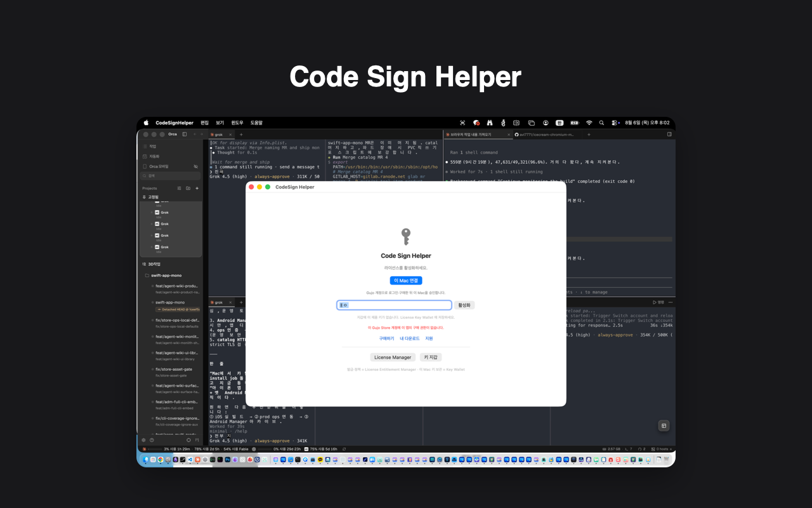Click the add folder icon in Projects

[x=188, y=188]
